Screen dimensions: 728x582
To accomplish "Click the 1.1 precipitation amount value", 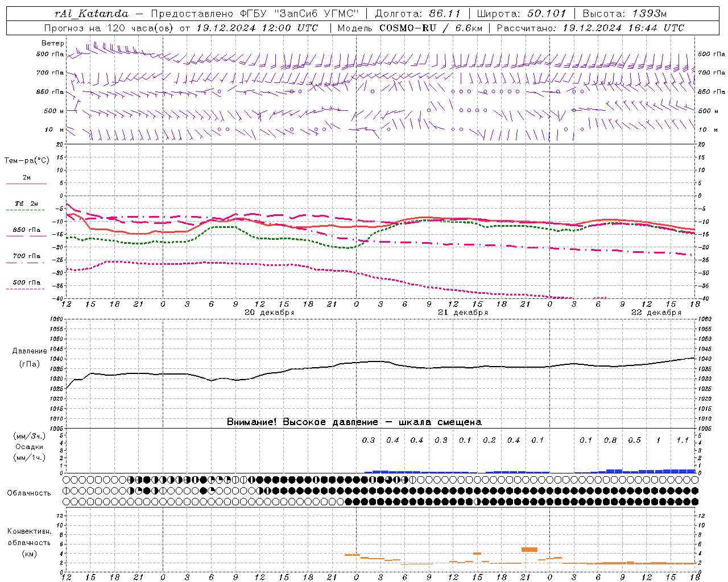I will tap(682, 440).
